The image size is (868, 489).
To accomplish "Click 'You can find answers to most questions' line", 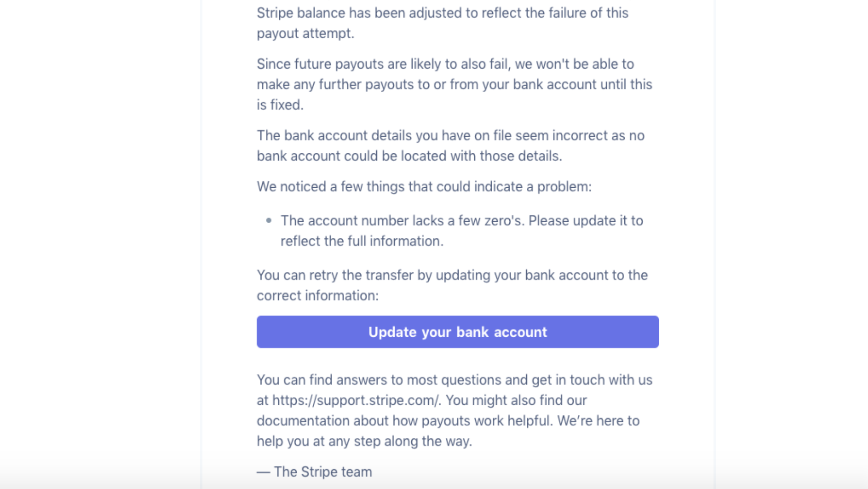I will click(x=454, y=380).
